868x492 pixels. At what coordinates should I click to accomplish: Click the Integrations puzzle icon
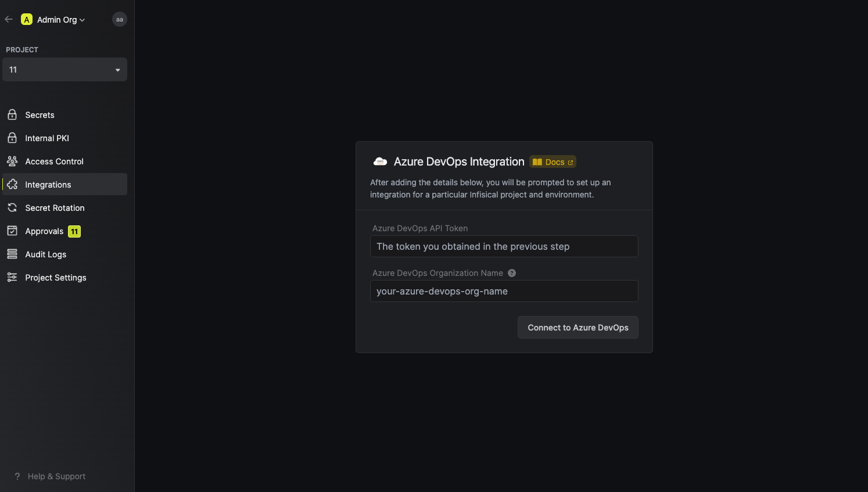[x=12, y=184]
